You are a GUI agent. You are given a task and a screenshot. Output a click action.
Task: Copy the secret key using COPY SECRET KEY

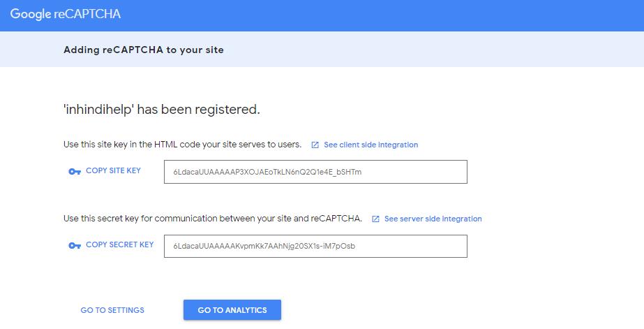coord(119,244)
